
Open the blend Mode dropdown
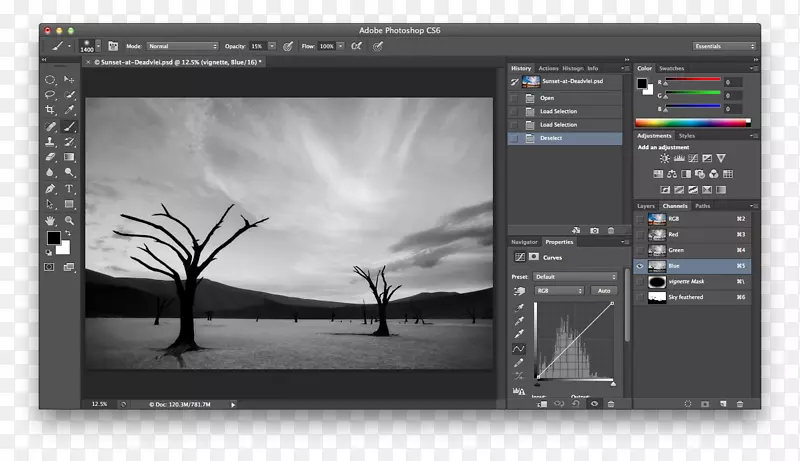(x=183, y=46)
